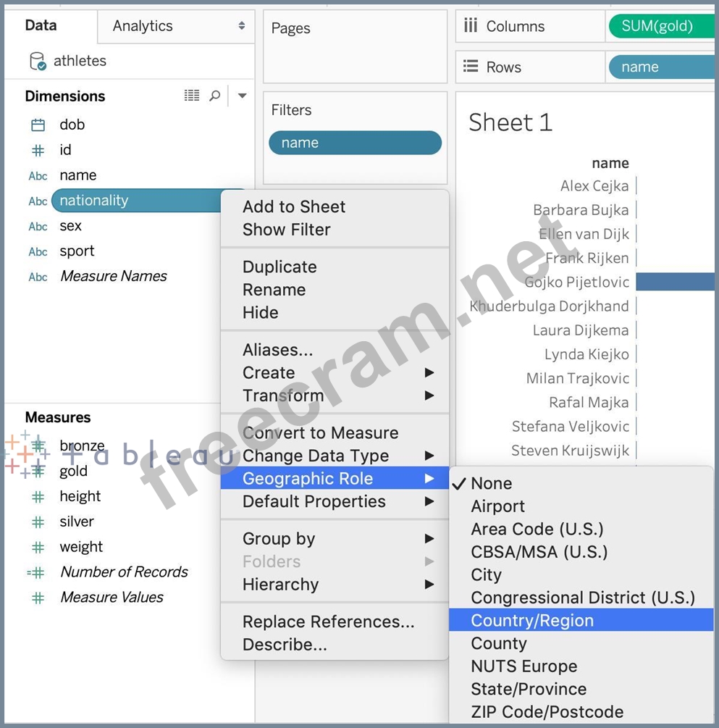719x728 pixels.
Task: Choose Country/Region geographic role
Action: (x=532, y=621)
